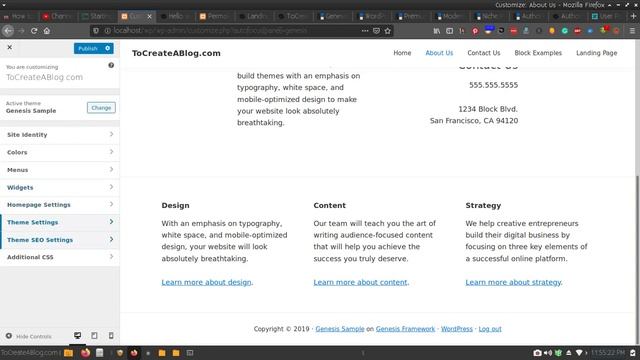Screen dimensions: 640x360
Task: Open the Home nav menu item
Action: (x=402, y=53)
